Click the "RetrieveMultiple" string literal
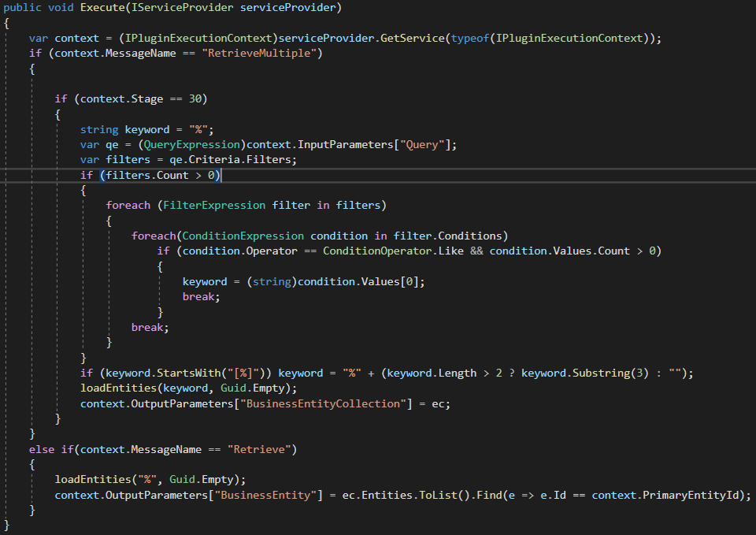Screen dimensions: 756x535 click(x=259, y=53)
